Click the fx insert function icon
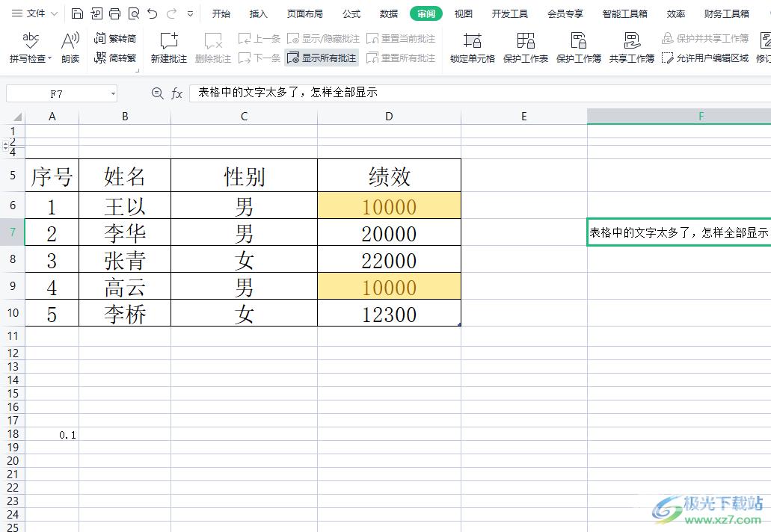 176,93
